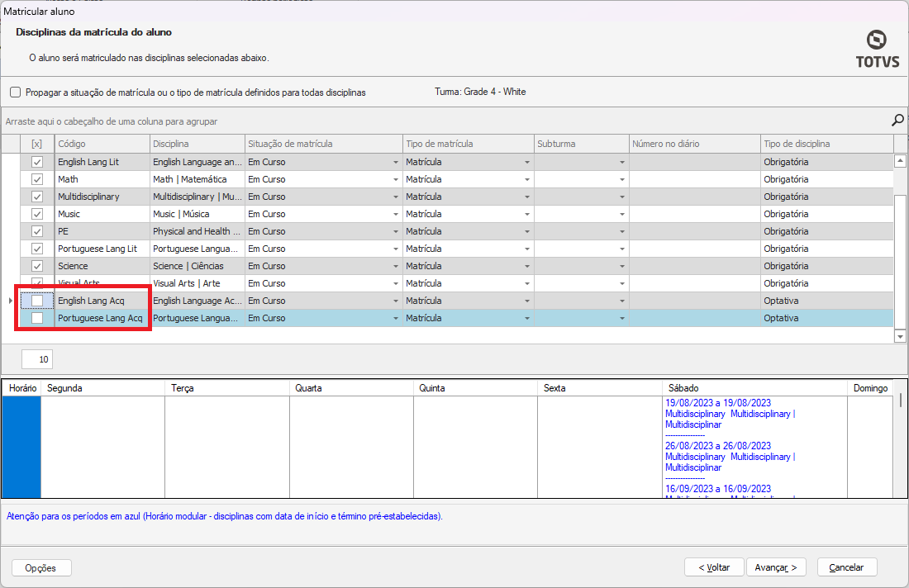Screen dimensions: 909x588
Task: Click the Science | Ciências discipline cell
Action: point(198,267)
